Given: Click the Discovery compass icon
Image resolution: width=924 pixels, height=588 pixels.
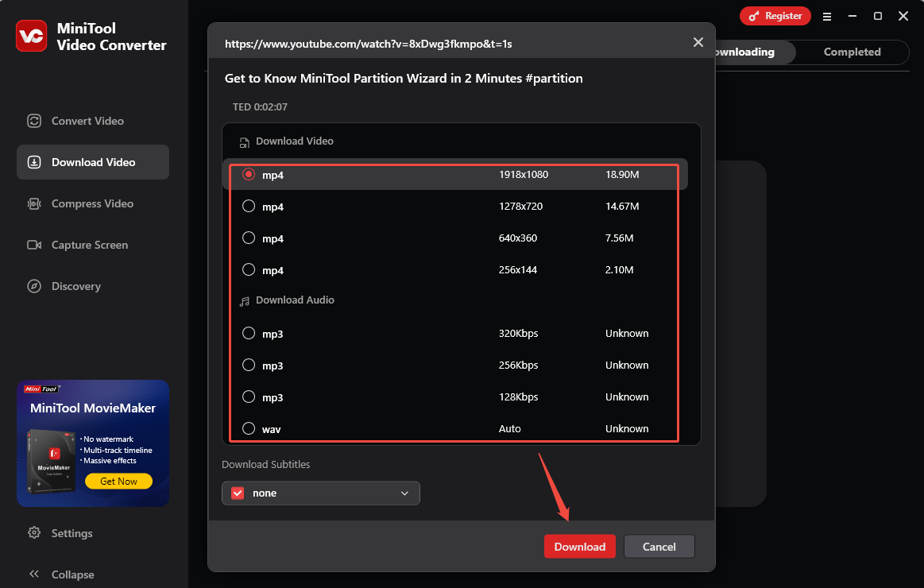Looking at the screenshot, I should tap(34, 286).
